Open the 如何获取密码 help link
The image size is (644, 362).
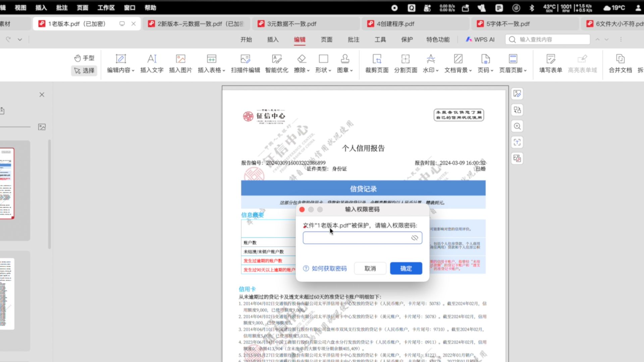325,268
